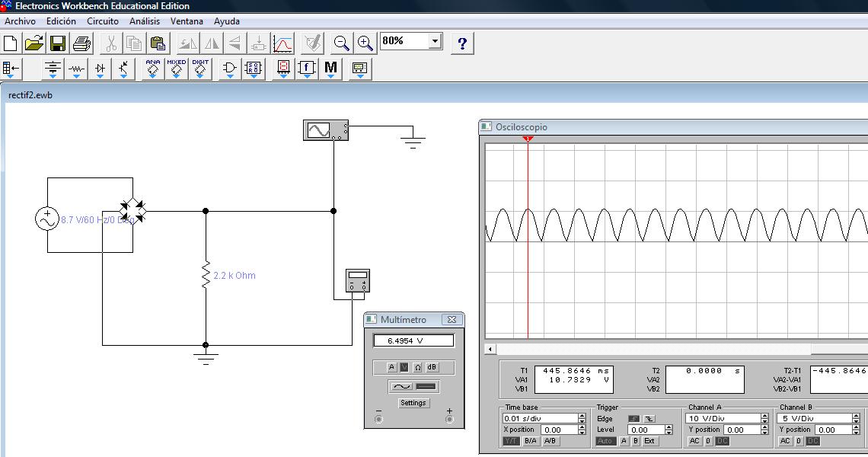
Task: Open the Análisis menu
Action: (145, 21)
